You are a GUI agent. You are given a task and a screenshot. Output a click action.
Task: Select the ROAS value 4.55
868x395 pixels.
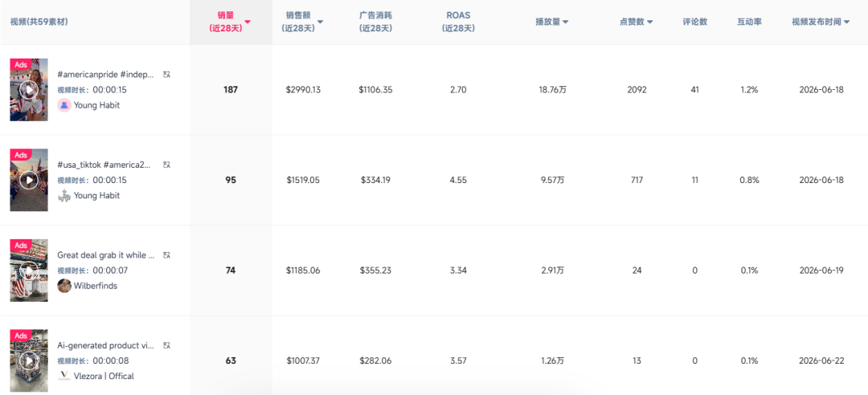458,180
